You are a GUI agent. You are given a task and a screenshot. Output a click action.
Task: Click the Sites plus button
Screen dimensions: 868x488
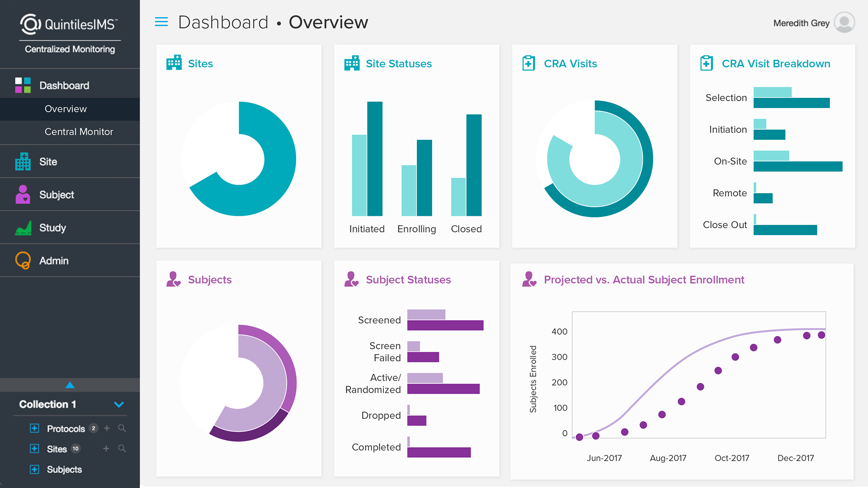(x=106, y=449)
